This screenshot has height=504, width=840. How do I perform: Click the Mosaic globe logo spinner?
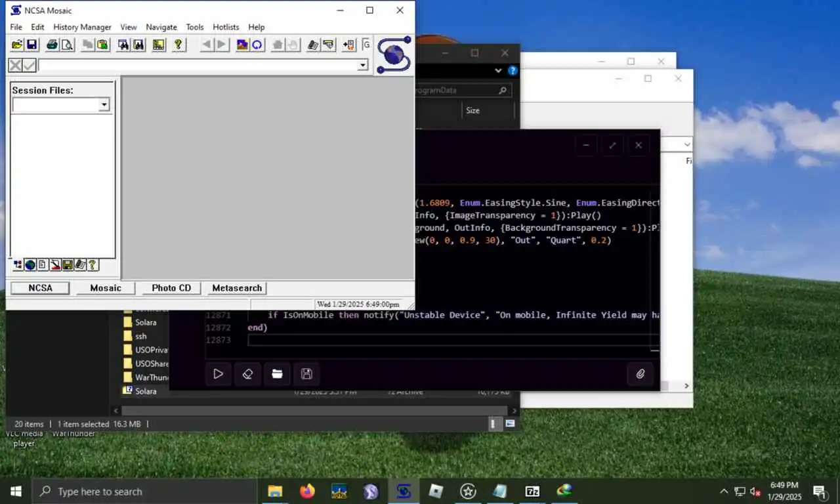coord(394,55)
